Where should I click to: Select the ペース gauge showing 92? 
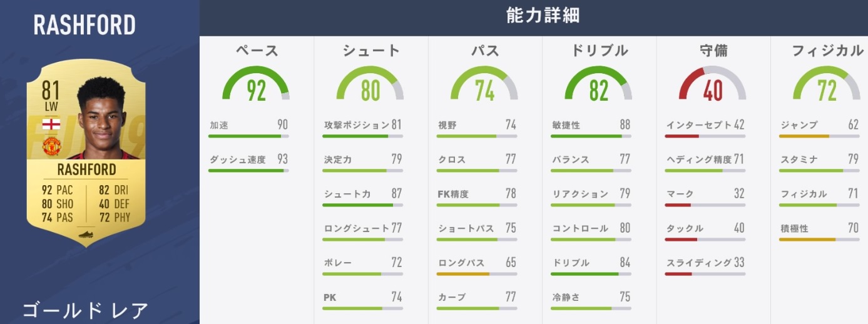click(256, 85)
